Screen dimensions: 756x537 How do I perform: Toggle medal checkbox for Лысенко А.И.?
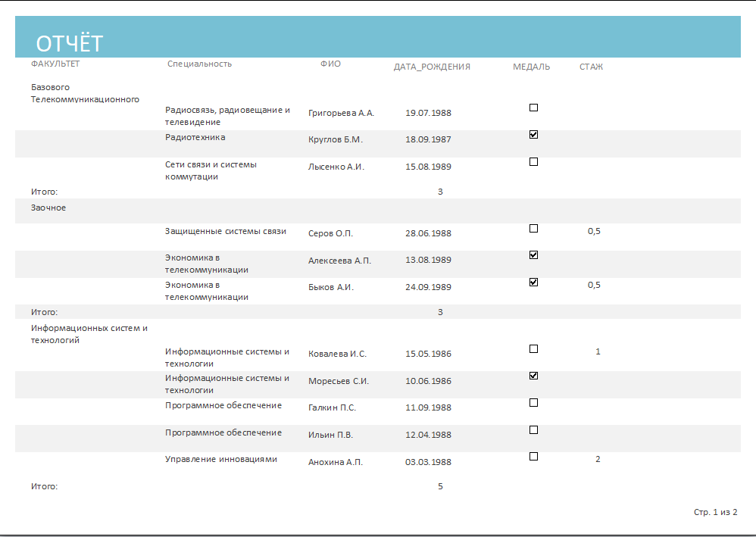tap(533, 161)
